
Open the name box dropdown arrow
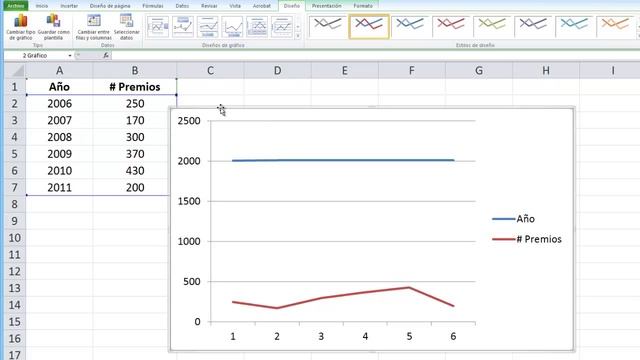[x=70, y=56]
